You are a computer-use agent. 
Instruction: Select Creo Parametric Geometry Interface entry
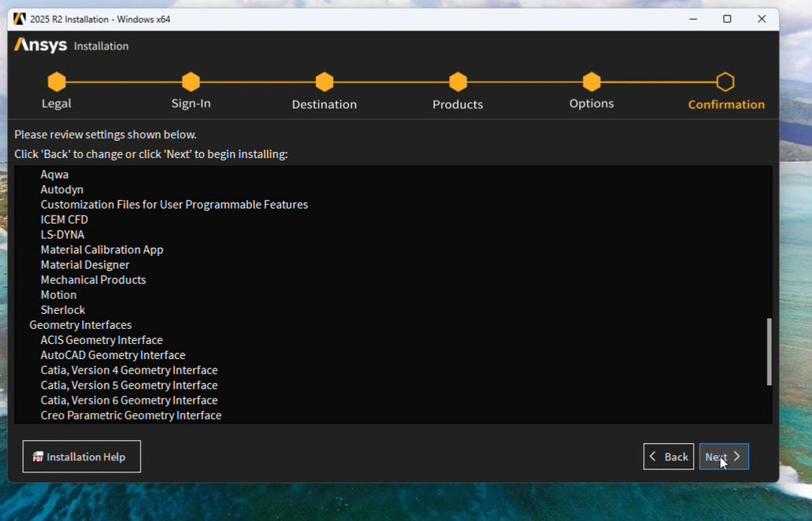(x=131, y=416)
